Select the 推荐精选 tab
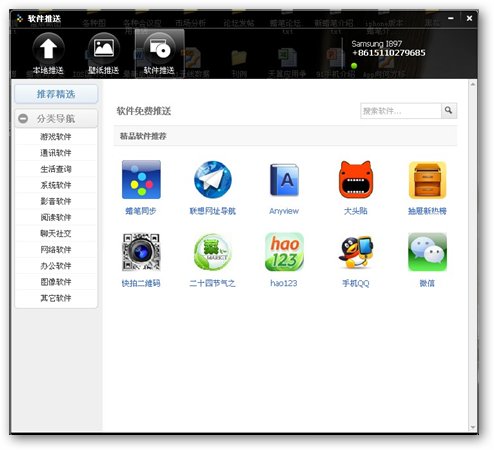 pos(56,94)
